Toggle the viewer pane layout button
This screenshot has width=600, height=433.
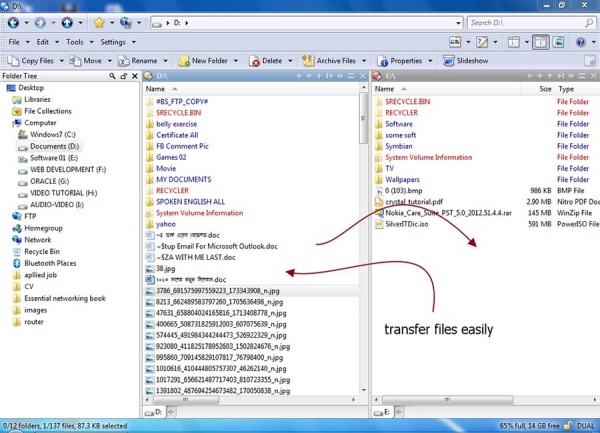click(558, 42)
